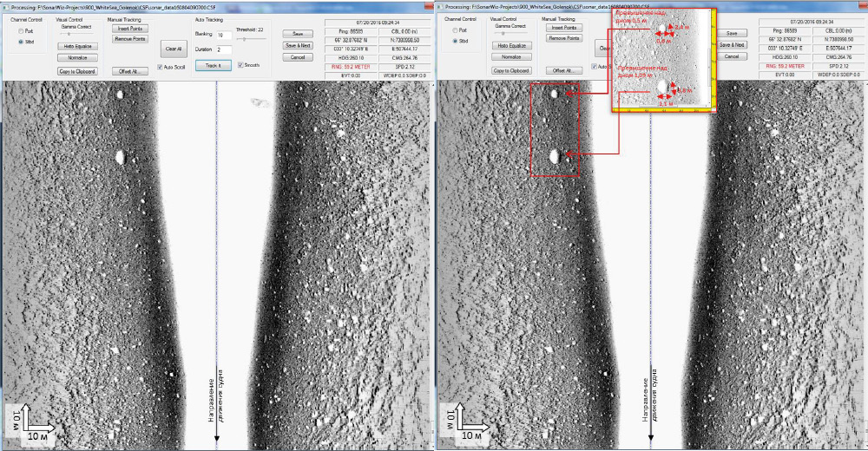
Task: Click Copy to Clipboard in left window
Action: tap(77, 71)
